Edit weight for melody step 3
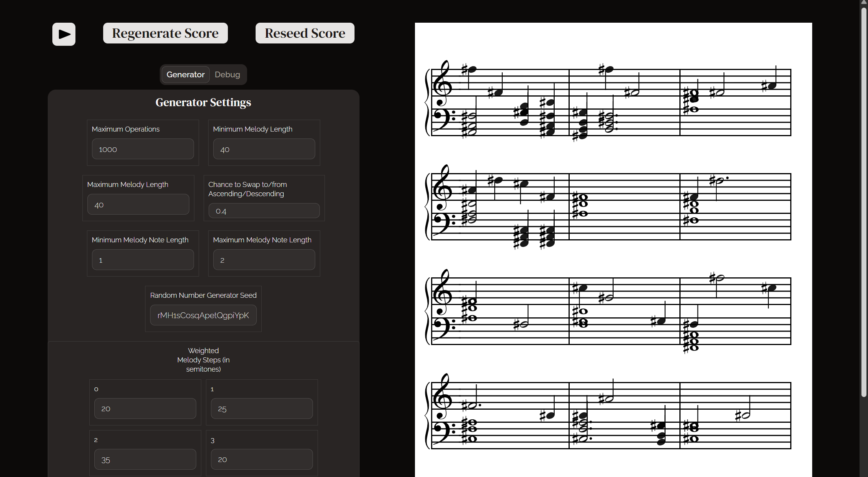Image resolution: width=868 pixels, height=477 pixels. point(262,460)
